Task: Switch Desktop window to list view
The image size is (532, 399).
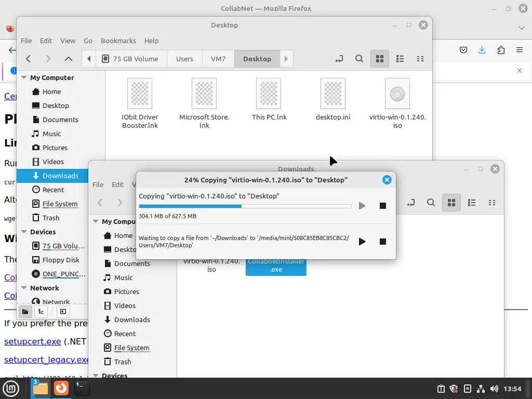Action: coord(400,59)
